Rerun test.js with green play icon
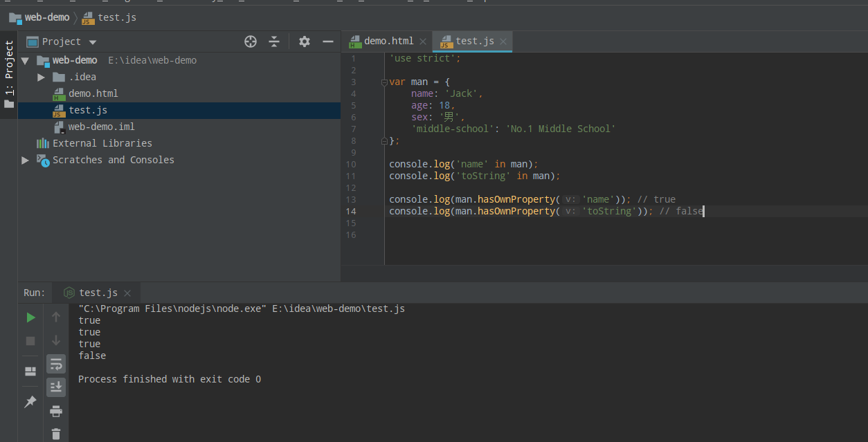 click(x=30, y=317)
